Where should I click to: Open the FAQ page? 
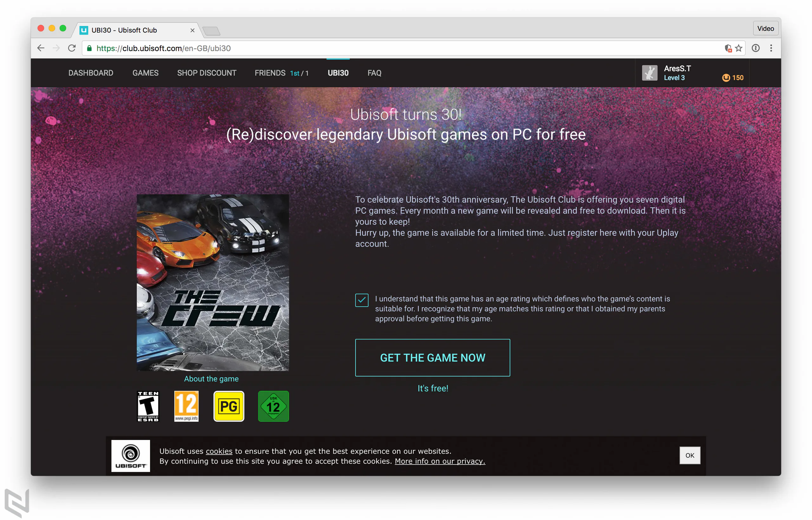coord(375,73)
